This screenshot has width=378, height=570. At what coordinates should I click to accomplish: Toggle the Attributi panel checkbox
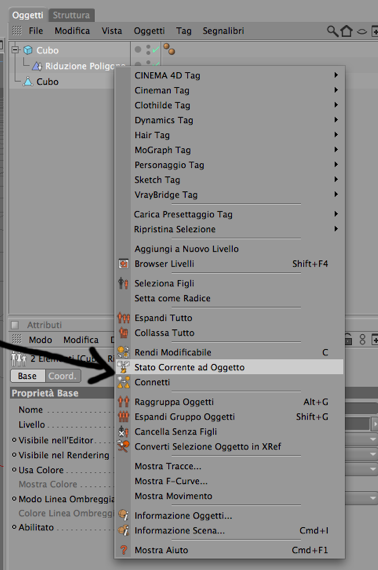[15, 325]
